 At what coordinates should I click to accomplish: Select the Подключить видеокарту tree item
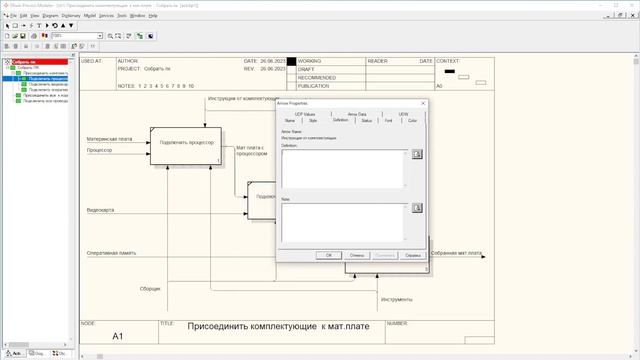[x=48, y=84]
